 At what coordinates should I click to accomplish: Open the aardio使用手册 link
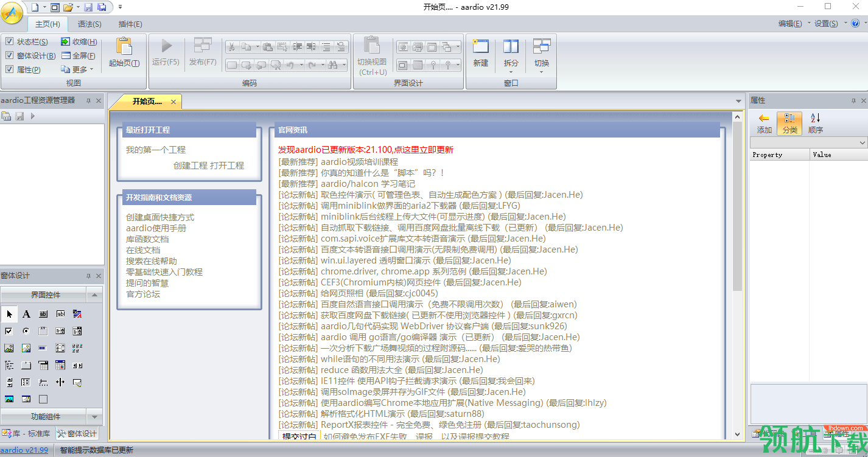156,228
